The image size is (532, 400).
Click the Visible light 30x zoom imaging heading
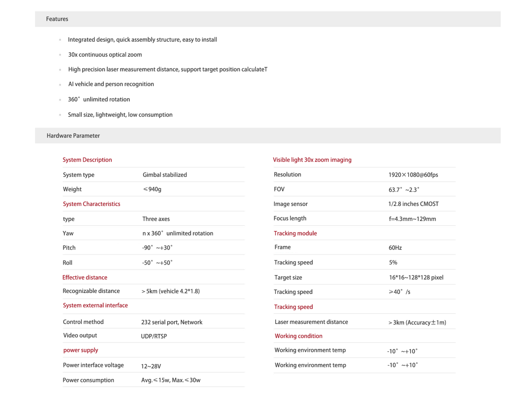point(312,160)
